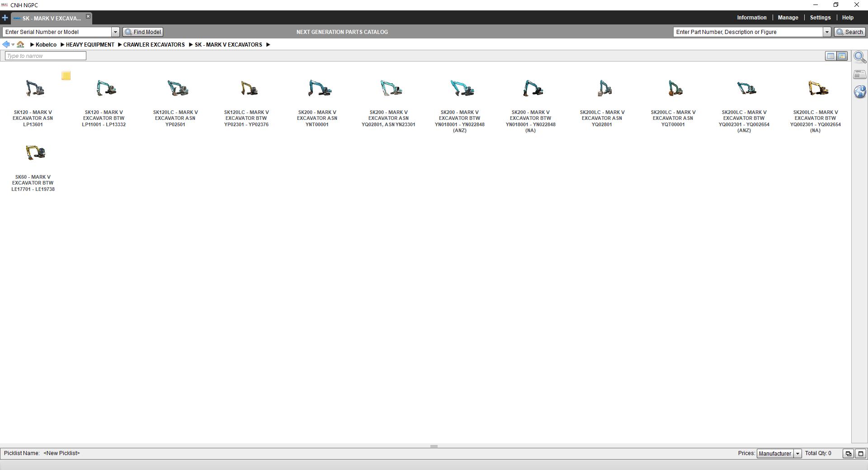Close the SK - MARK V EXCAVA... tab
Viewport: 868px width, 470px height.
pos(88,17)
